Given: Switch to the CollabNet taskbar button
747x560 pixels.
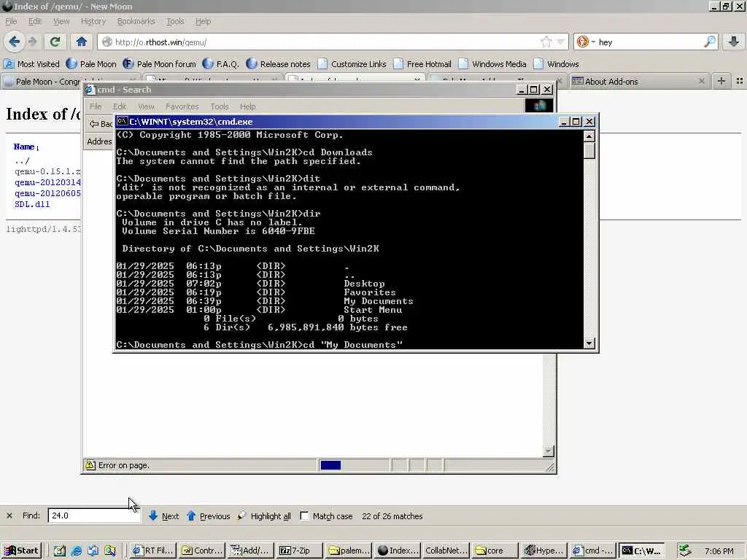Looking at the screenshot, I should (x=445, y=551).
